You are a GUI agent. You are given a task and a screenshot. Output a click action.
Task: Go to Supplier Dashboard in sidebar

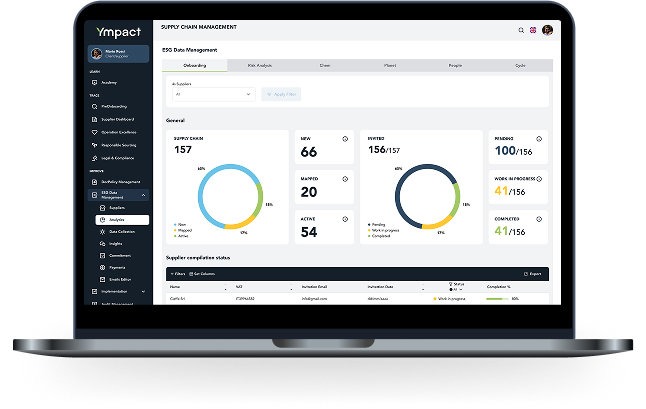click(x=120, y=119)
